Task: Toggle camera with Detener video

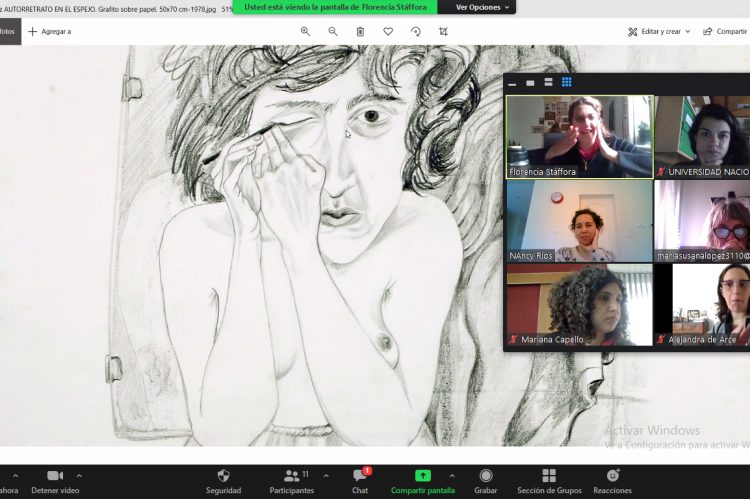Action: tap(54, 481)
